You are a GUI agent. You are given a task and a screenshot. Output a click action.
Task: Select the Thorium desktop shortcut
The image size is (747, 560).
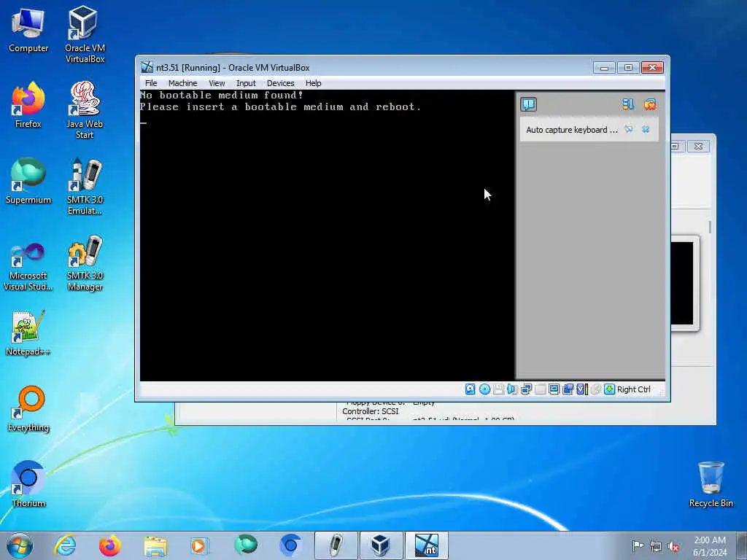click(x=28, y=484)
